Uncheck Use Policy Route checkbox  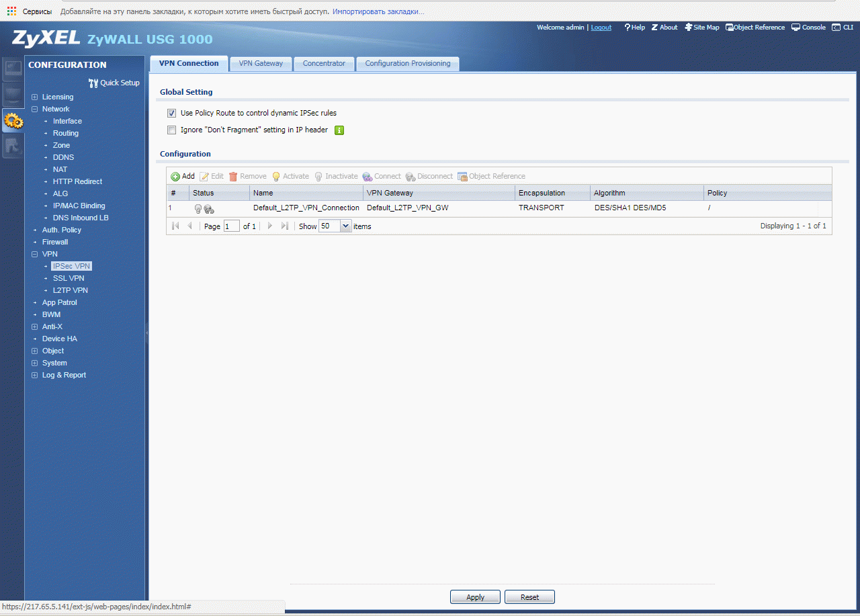pos(171,113)
